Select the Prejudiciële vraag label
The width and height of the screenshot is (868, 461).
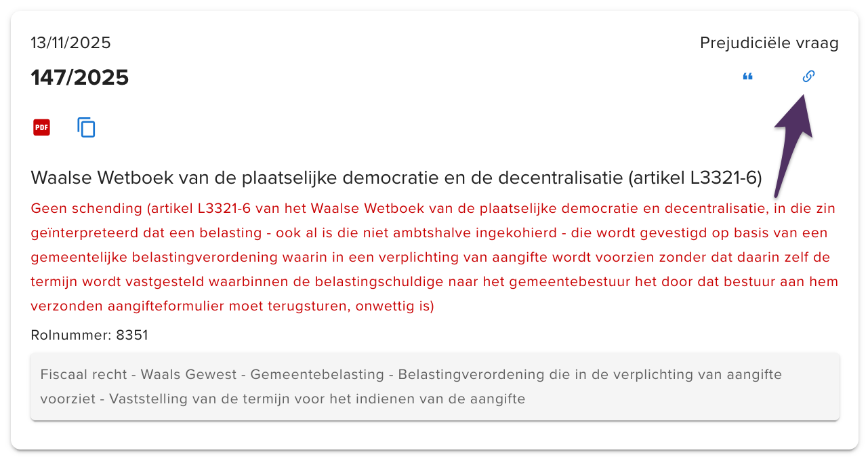coord(769,42)
